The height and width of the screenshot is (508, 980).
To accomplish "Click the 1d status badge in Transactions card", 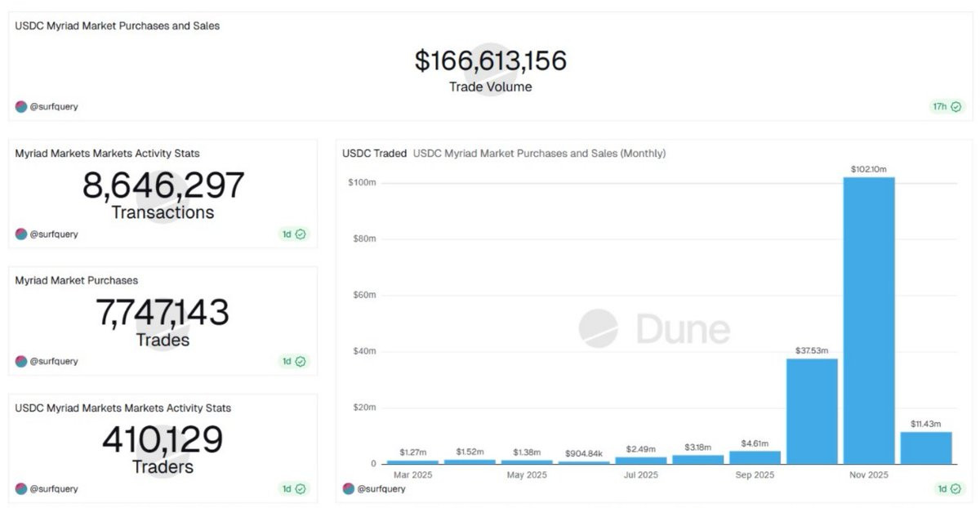I will click(x=294, y=234).
